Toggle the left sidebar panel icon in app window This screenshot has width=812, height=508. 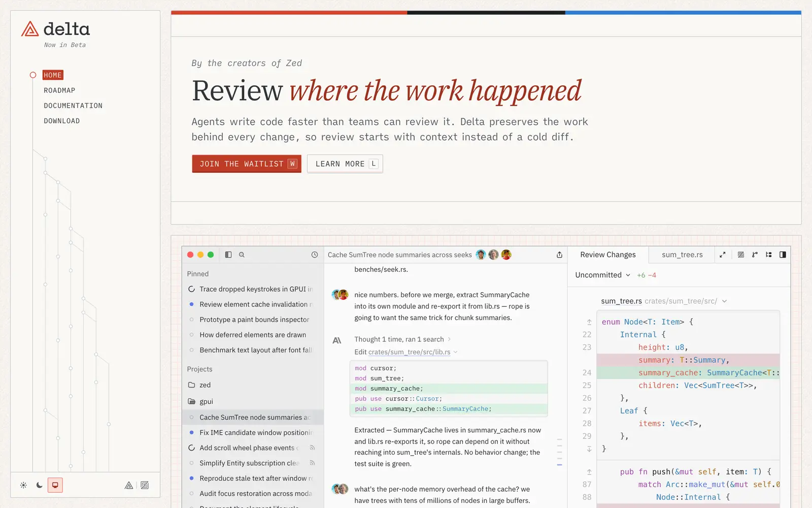[228, 255]
